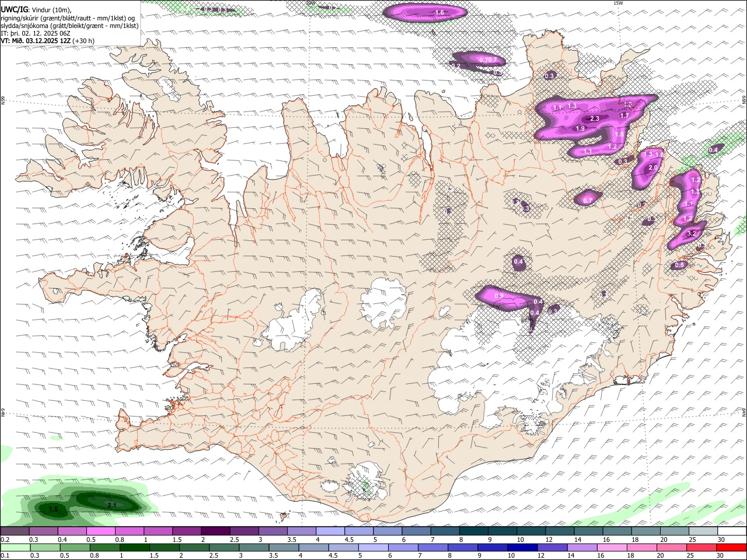Click the '15W' longitude label
The image size is (747, 560).
tap(618, 3)
